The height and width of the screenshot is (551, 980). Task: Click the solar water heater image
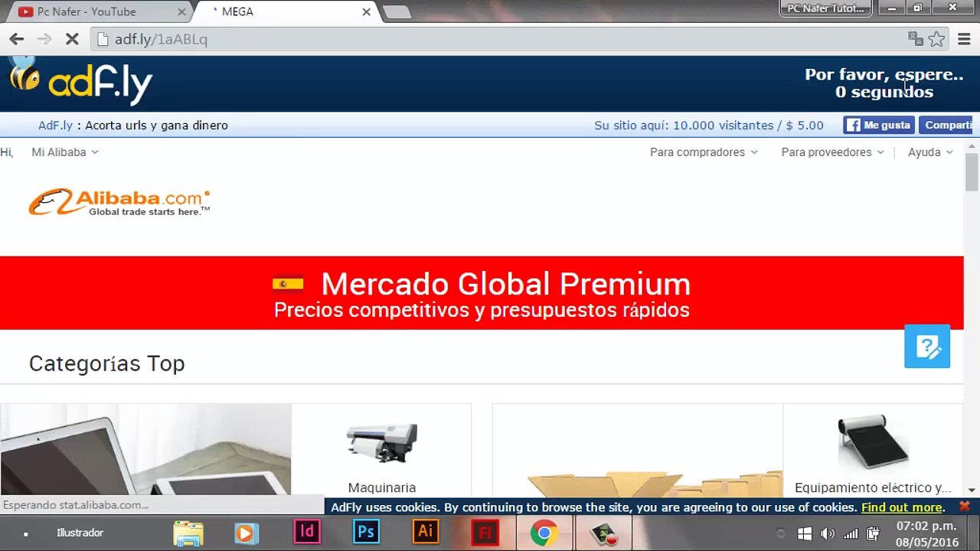click(873, 442)
